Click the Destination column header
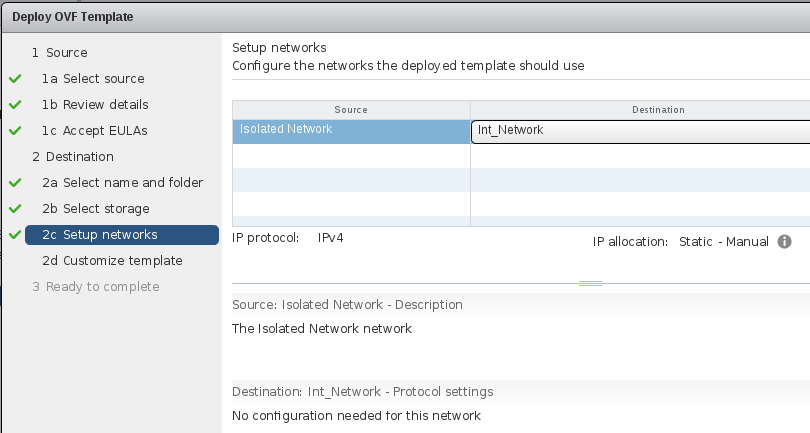810x433 pixels. coord(641,110)
